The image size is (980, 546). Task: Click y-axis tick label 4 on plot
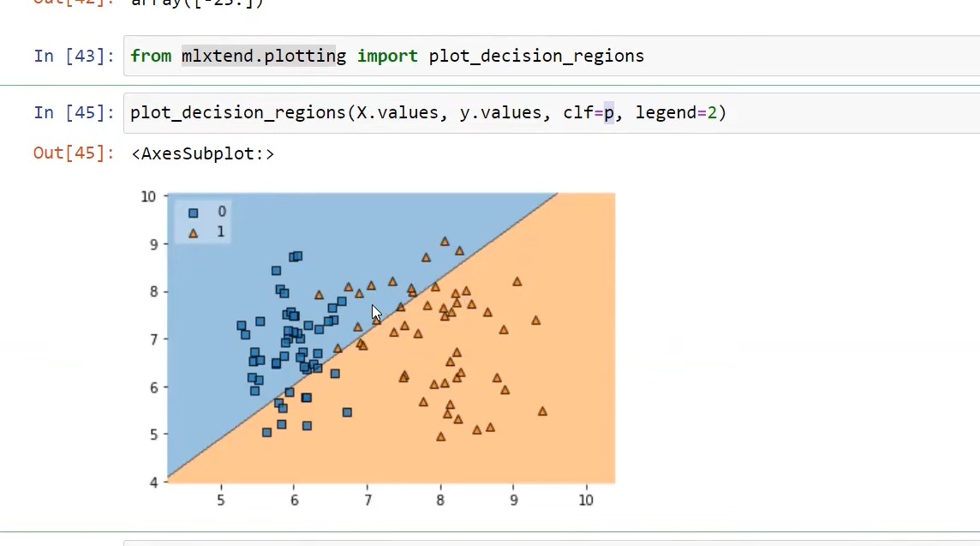(149, 483)
